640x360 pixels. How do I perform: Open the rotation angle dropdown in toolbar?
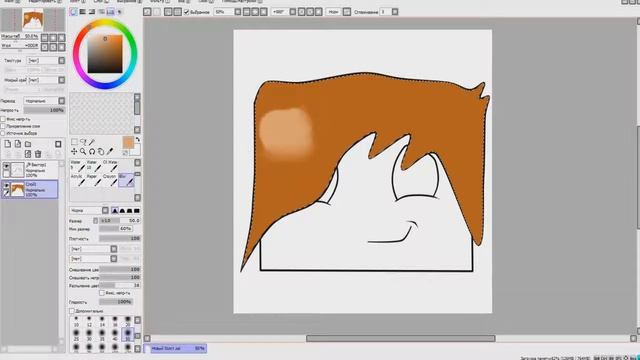pyautogui.click(x=293, y=12)
